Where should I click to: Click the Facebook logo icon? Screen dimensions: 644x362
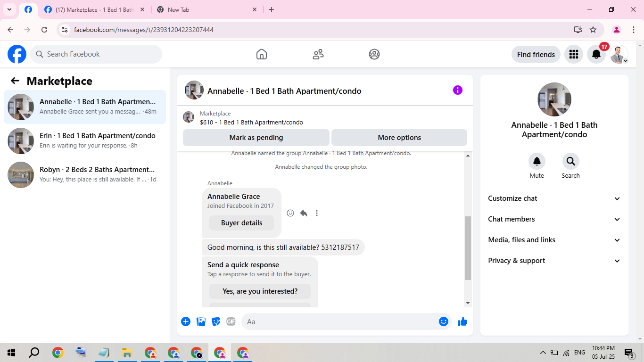point(17,54)
